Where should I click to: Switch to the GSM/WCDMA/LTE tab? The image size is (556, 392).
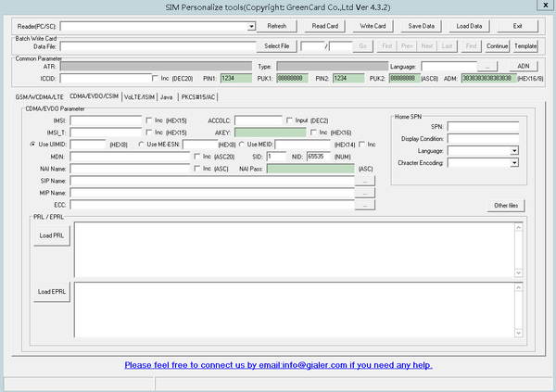click(40, 96)
